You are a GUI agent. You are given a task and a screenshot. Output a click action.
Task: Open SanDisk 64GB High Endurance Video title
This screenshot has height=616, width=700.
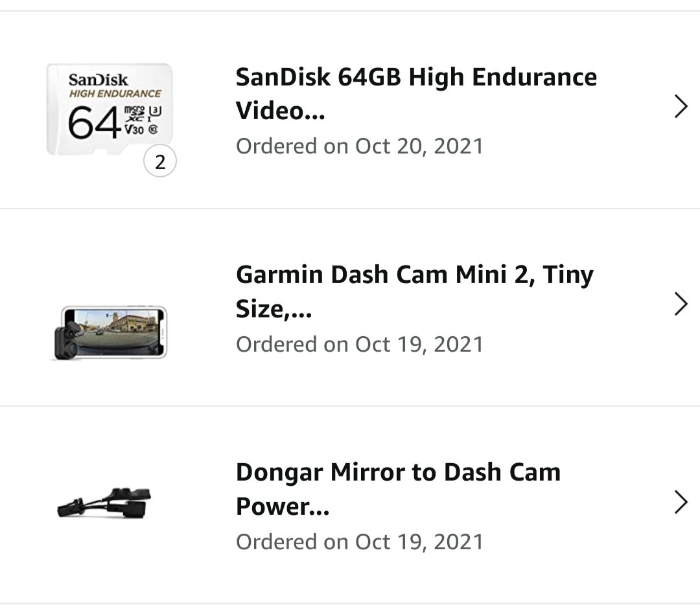point(416,94)
